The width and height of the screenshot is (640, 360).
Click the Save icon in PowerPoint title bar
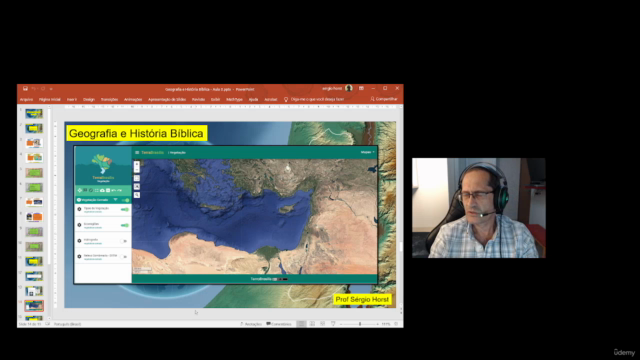pos(25,89)
